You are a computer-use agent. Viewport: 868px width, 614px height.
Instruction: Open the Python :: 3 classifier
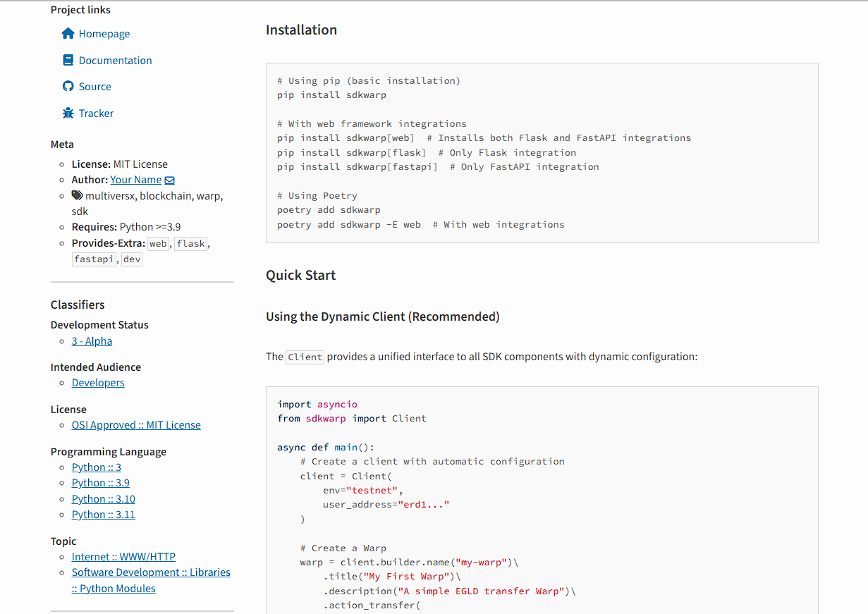pos(97,467)
